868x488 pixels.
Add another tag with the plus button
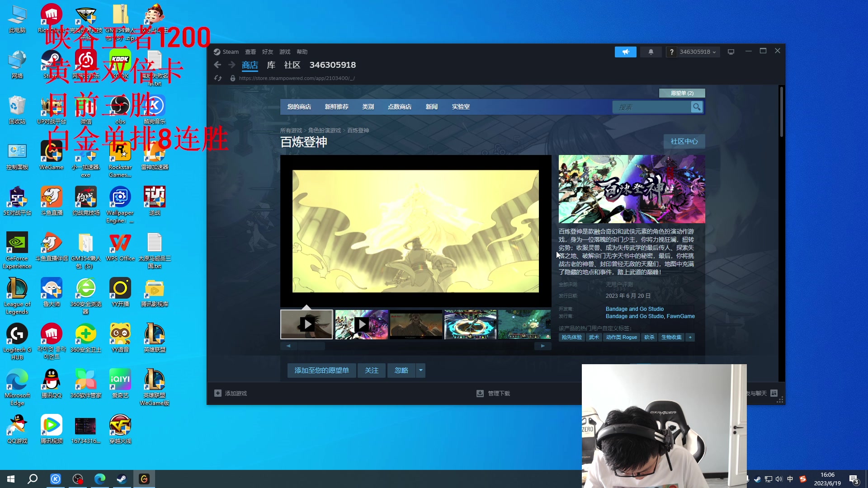click(690, 338)
